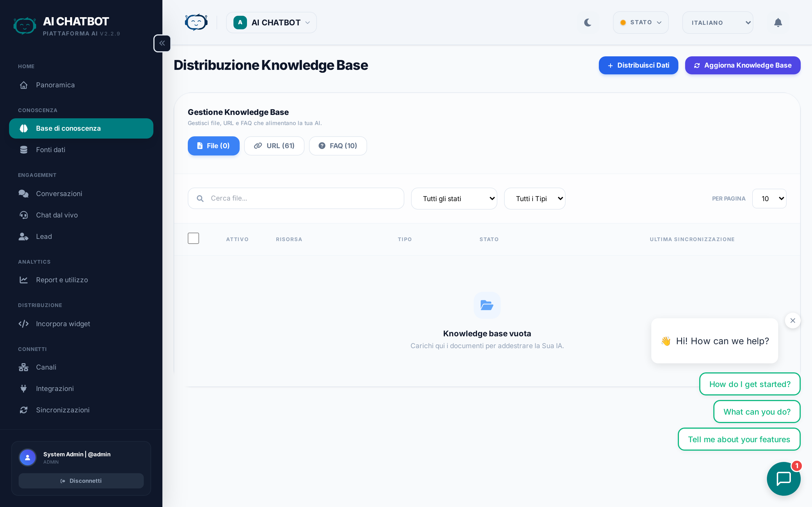The width and height of the screenshot is (812, 507).
Task: Go to Chat dal vivo headset icon
Action: click(x=23, y=215)
